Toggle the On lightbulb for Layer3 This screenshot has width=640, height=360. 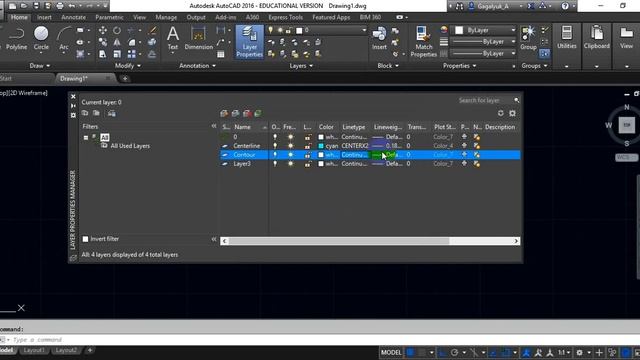click(x=275, y=164)
